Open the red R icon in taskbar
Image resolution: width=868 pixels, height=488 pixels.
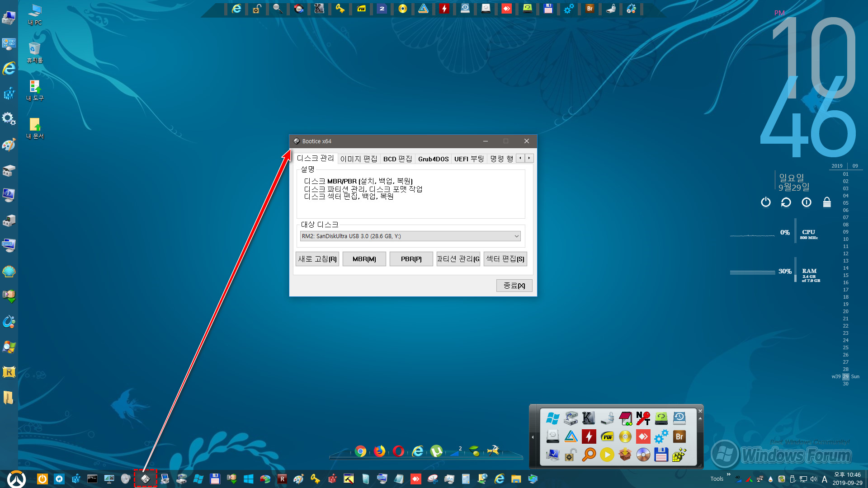282,479
